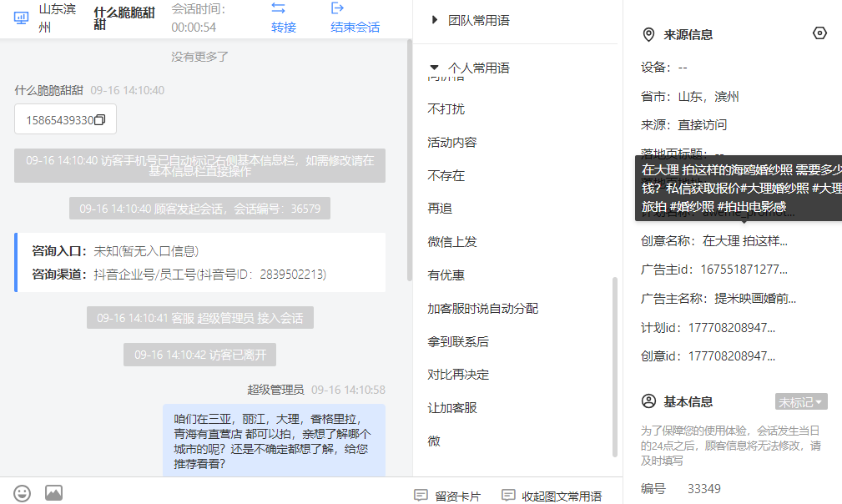Click 结束会话 to end conversation
842x504 pixels.
355,28
